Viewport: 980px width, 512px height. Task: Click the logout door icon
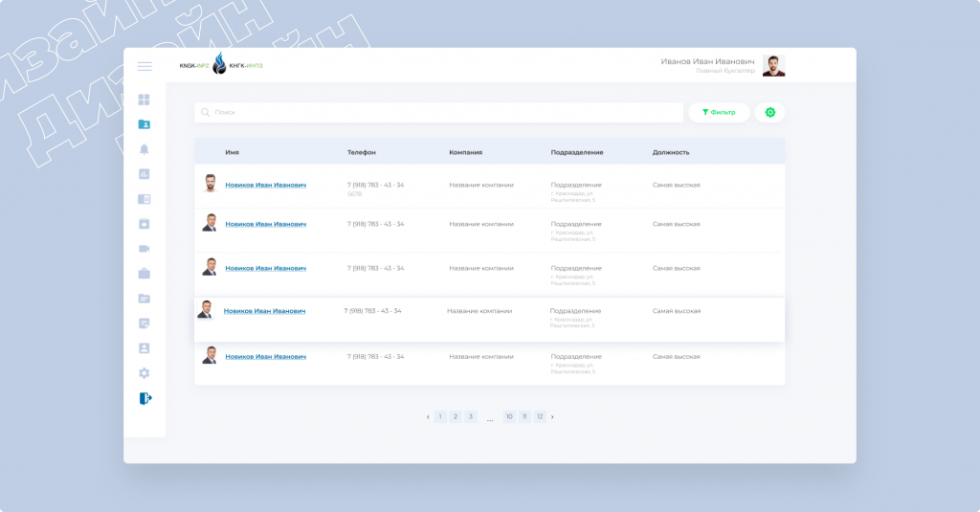coord(145,398)
